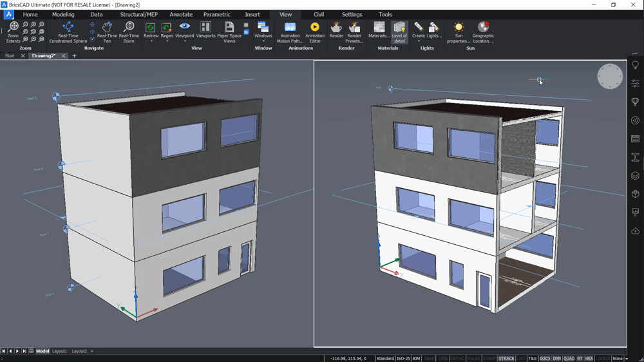The width and height of the screenshot is (644, 362).
Task: Switch to the Layout1 tab
Action: click(59, 351)
